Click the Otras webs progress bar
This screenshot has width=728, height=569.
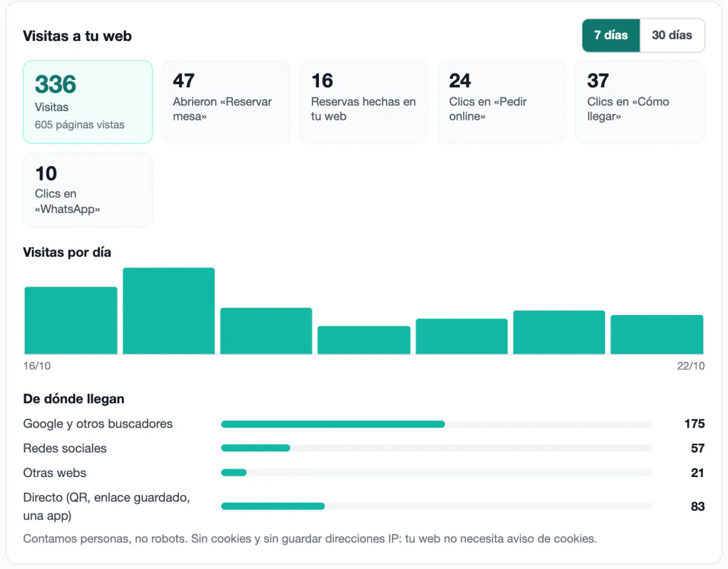point(436,472)
